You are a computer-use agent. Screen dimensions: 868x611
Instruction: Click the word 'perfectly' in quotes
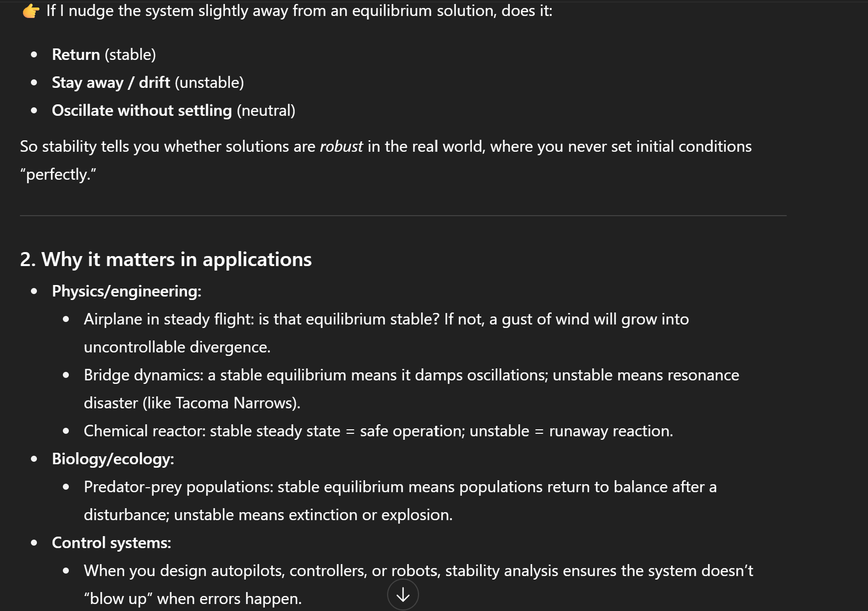(x=58, y=174)
